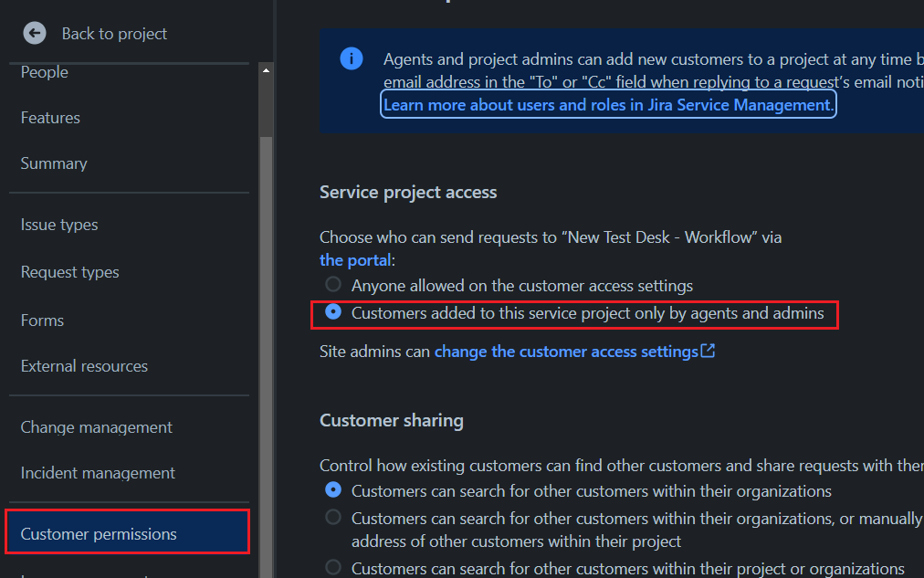Open the Features section
Viewport: 924px width, 578px height.
(x=50, y=118)
